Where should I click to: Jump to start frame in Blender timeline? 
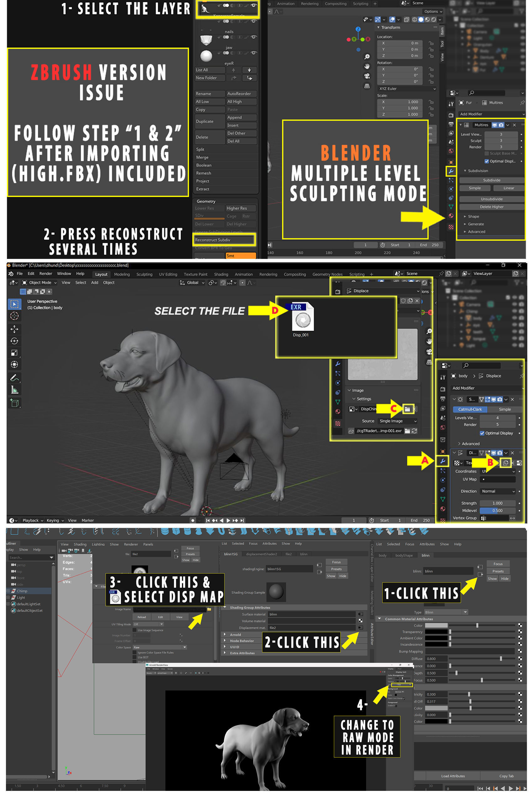(x=208, y=520)
